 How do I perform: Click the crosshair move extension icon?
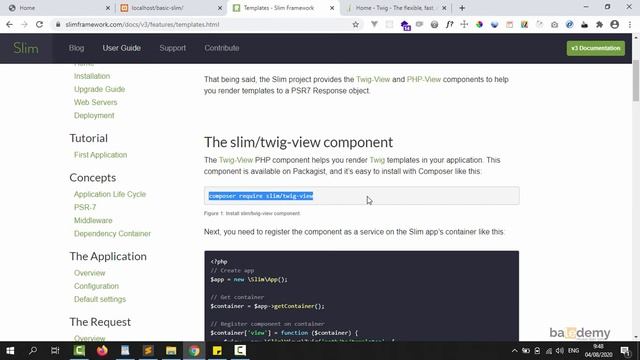point(464,24)
